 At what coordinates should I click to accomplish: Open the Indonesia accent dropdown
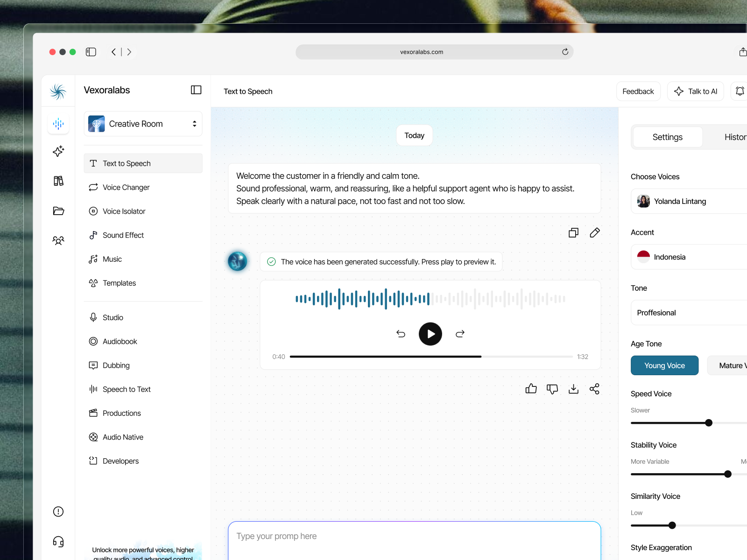pyautogui.click(x=689, y=257)
